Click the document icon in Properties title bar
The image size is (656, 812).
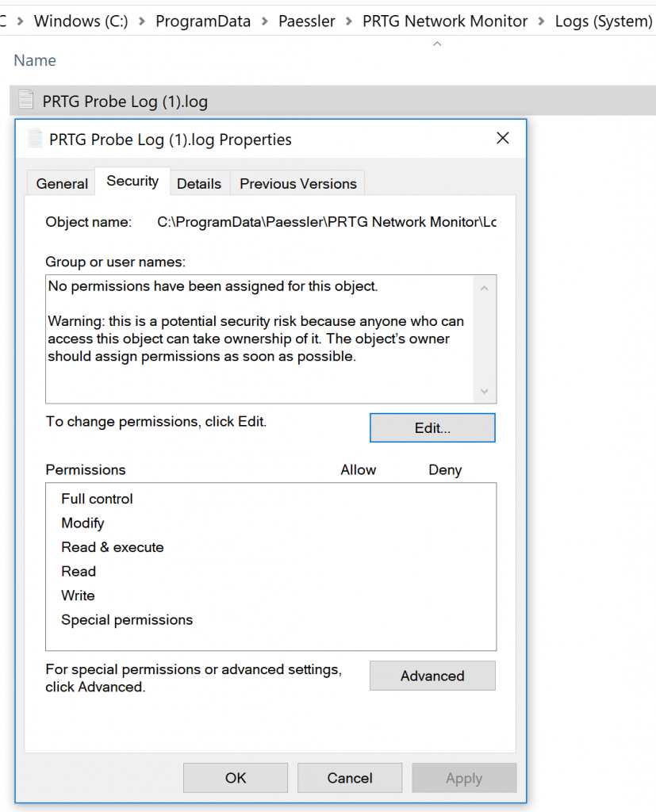35,138
